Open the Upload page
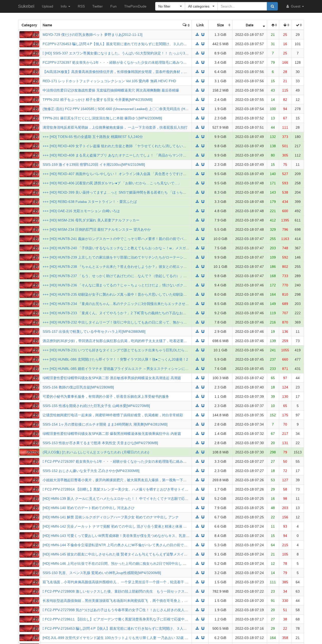The height and width of the screenshot is (644, 322). (47, 6)
